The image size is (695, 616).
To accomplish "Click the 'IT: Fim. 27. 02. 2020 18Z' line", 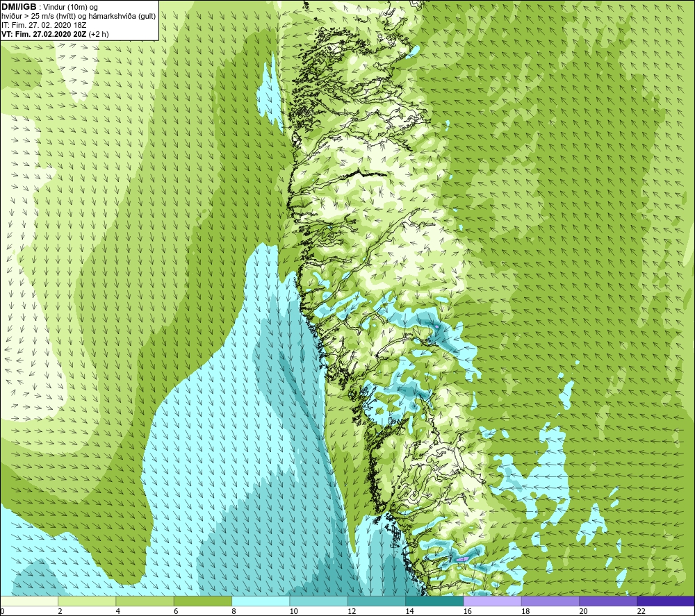I will point(44,25).
